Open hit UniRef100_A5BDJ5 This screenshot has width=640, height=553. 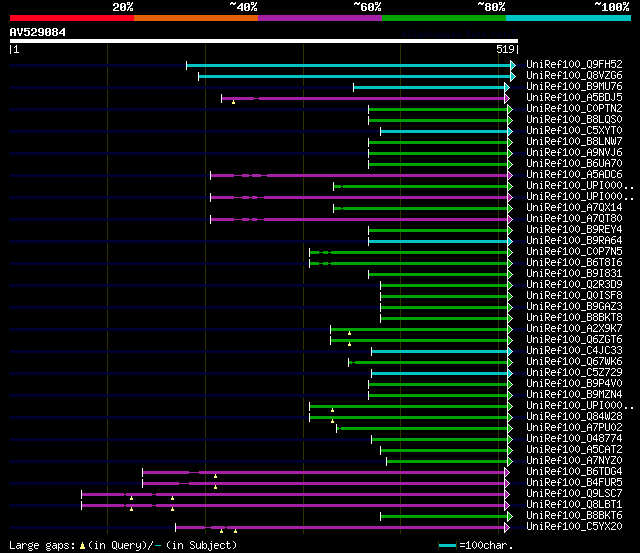point(574,98)
